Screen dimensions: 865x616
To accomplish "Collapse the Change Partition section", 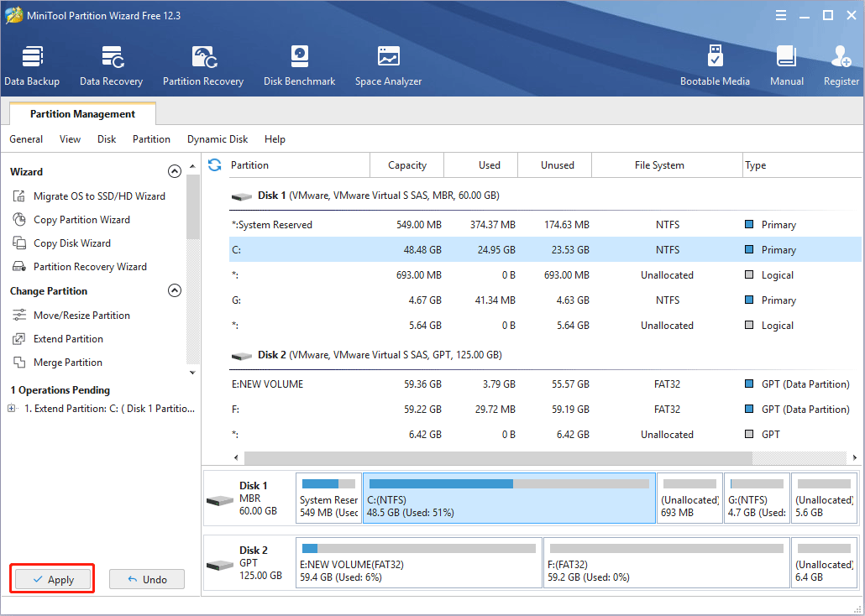I will coord(175,290).
